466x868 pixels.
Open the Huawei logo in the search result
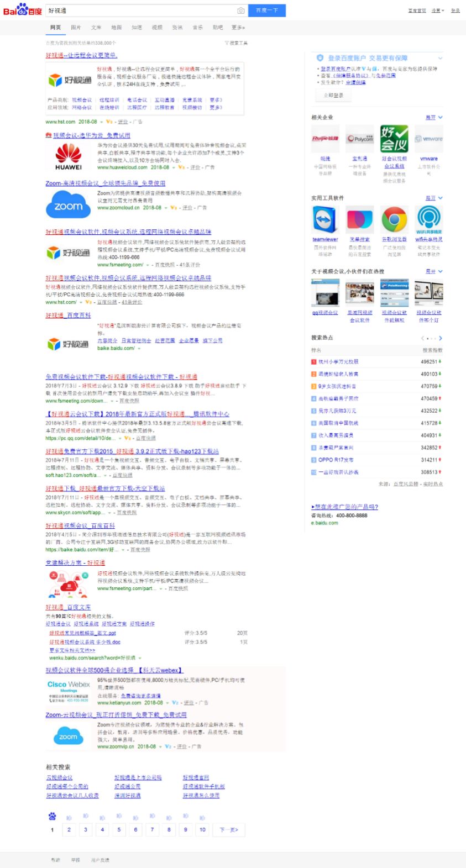click(68, 156)
